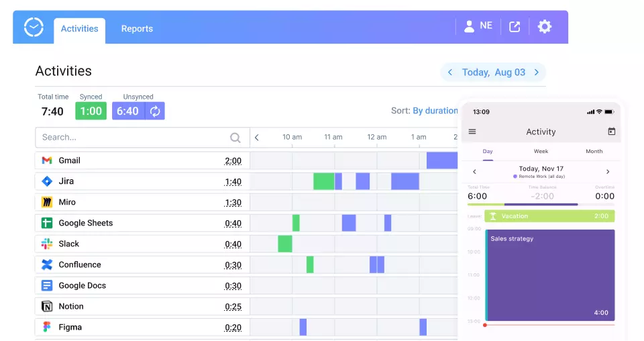
Task: Open the Activities tab
Action: [79, 29]
